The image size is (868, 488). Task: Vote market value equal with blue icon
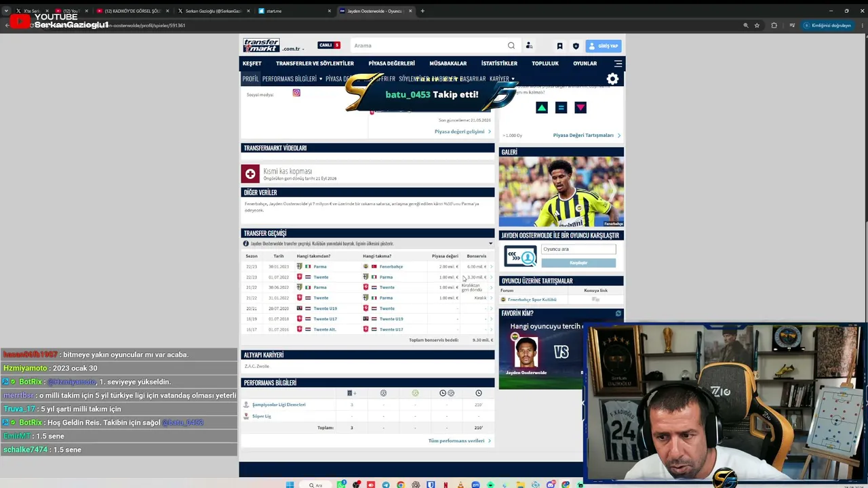(x=561, y=108)
